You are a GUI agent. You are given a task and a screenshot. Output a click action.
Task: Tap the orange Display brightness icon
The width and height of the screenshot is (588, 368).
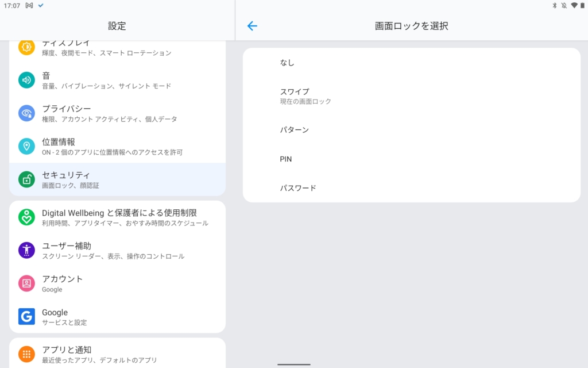click(x=26, y=47)
